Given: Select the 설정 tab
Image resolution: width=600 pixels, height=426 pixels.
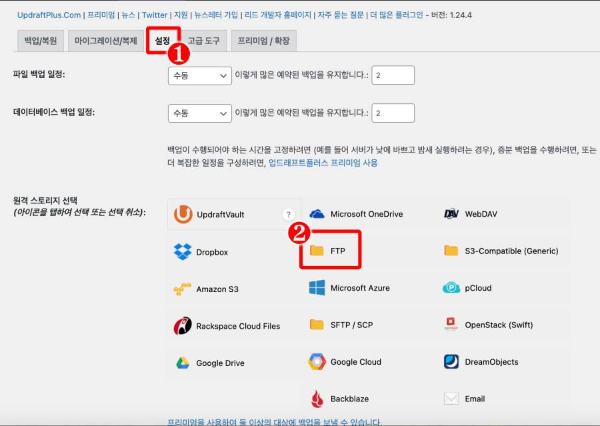Looking at the screenshot, I should [x=163, y=41].
